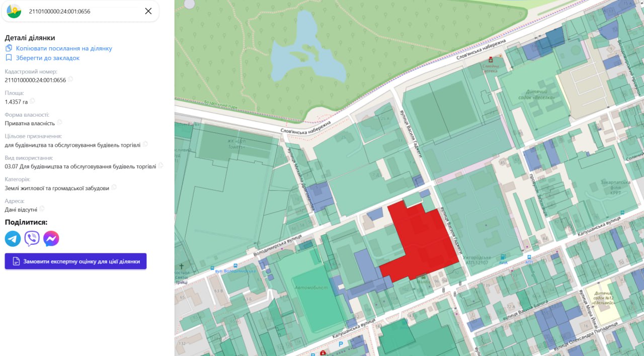Share the parcel via Viber
Image resolution: width=644 pixels, height=356 pixels.
(x=32, y=238)
